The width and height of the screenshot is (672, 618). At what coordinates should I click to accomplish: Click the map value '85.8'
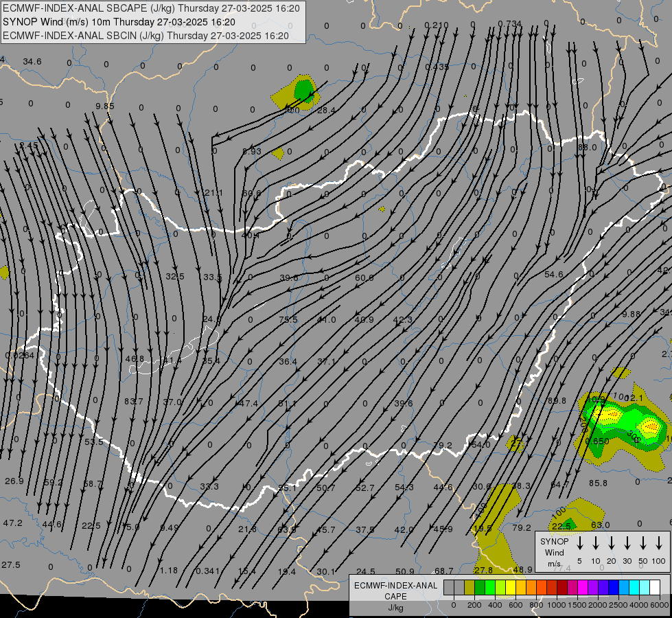[598, 483]
